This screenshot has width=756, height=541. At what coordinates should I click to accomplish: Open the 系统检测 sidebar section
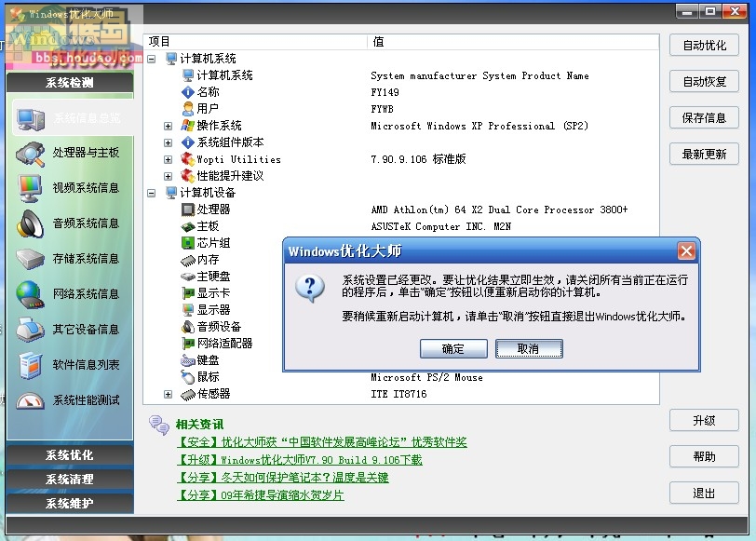pyautogui.click(x=70, y=83)
